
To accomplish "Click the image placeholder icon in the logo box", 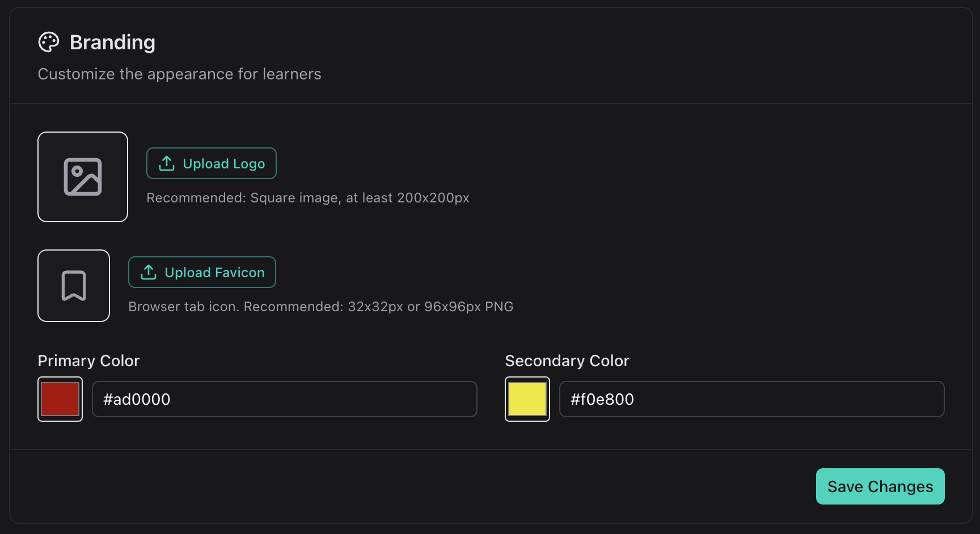I will [83, 176].
